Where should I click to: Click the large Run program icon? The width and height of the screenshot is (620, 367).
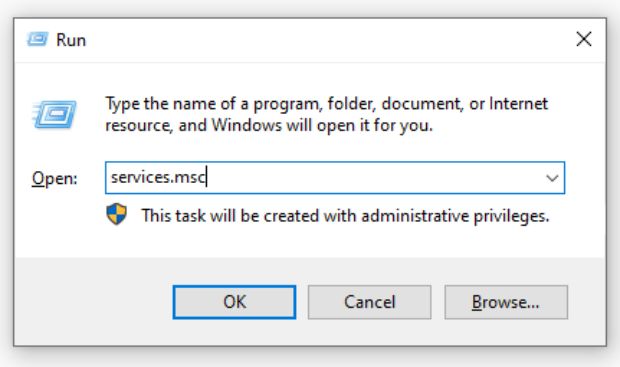(54, 114)
